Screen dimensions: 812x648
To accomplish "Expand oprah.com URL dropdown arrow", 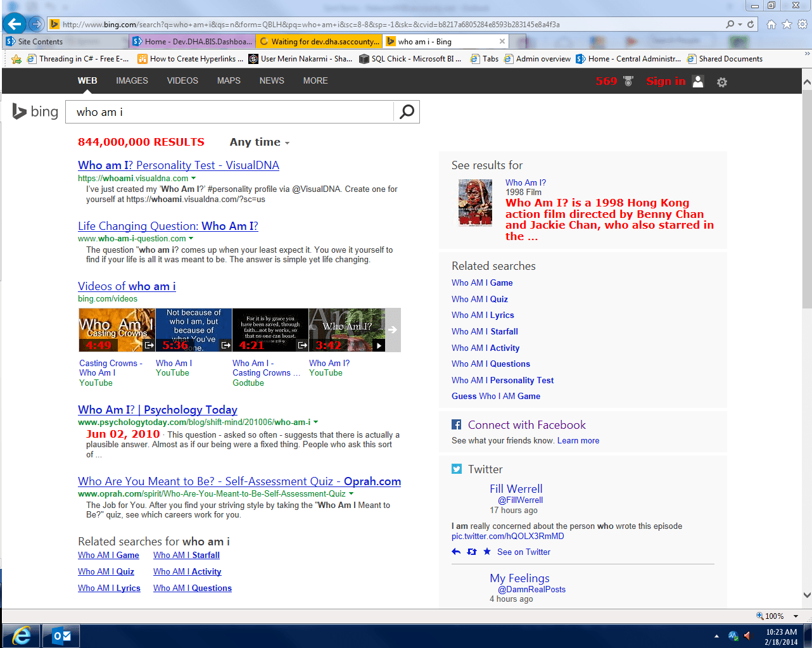I will (x=351, y=493).
